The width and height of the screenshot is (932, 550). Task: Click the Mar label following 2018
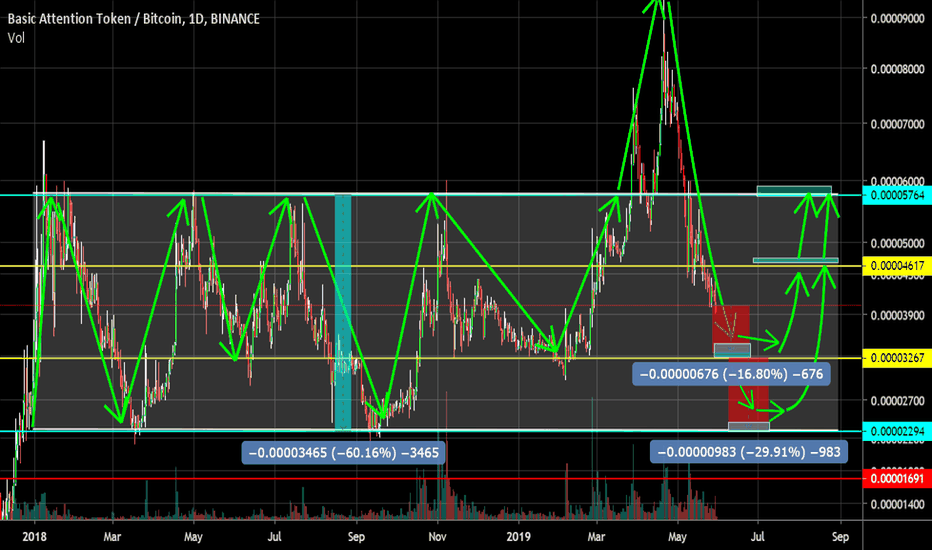point(112,537)
